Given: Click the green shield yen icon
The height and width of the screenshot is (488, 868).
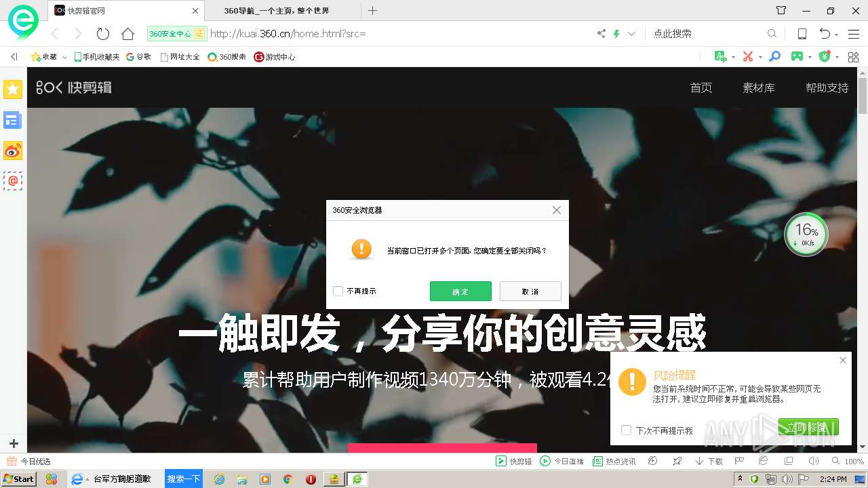Looking at the screenshot, I should [x=825, y=56].
